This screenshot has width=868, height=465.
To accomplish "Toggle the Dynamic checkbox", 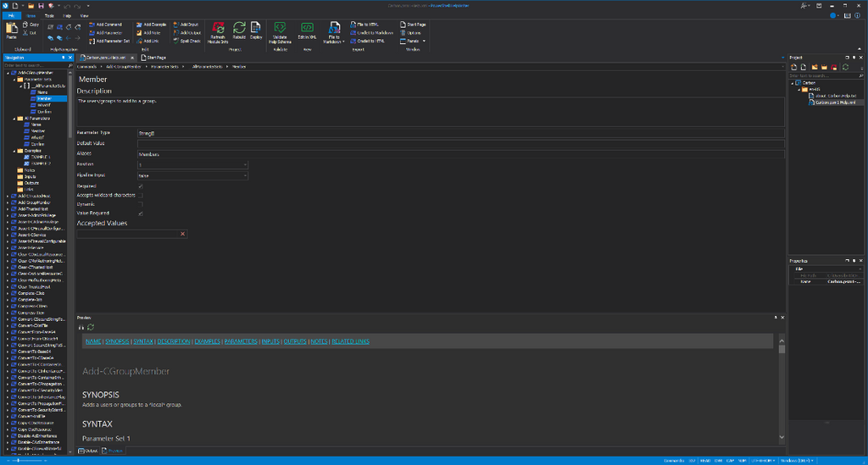I will [141, 204].
